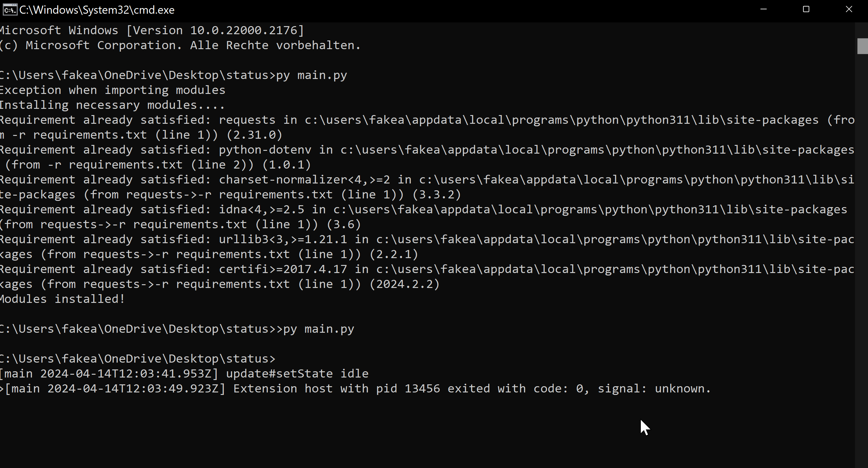Click the 'certifi>=2017.4.17' requirement text
The image size is (868, 468).
pyautogui.click(x=283, y=269)
